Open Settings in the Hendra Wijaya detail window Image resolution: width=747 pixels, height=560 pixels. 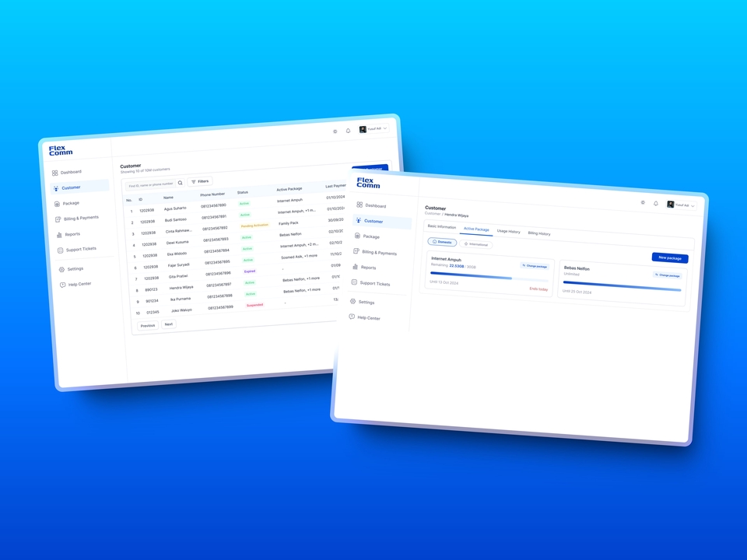tap(362, 302)
